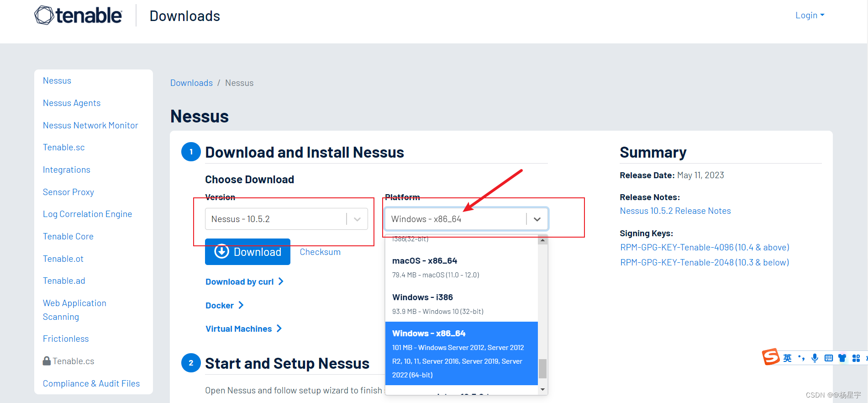Open the Checksum link
Viewport: 868px width, 403px height.
320,252
